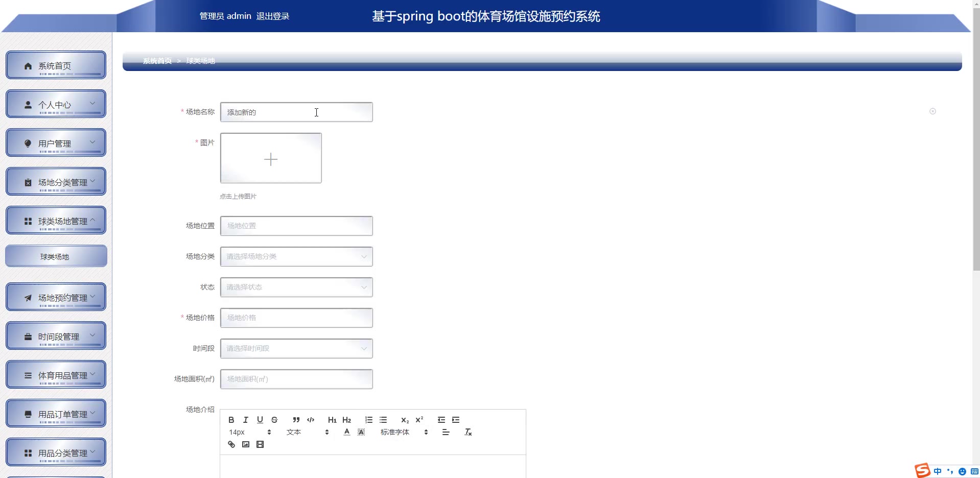This screenshot has width=980, height=478.
Task: Click the 管理员 admin label in header
Action: 225,16
